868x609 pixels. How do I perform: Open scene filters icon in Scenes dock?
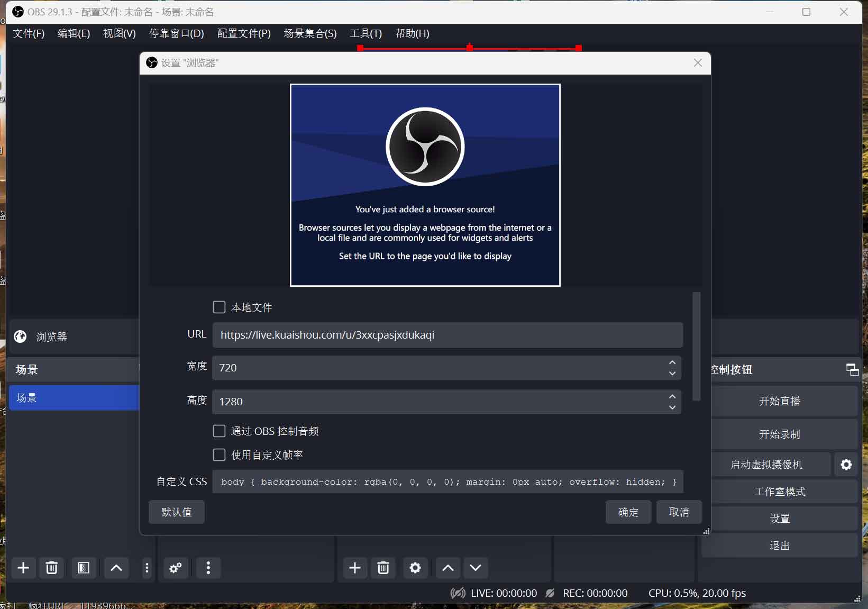tap(83, 568)
